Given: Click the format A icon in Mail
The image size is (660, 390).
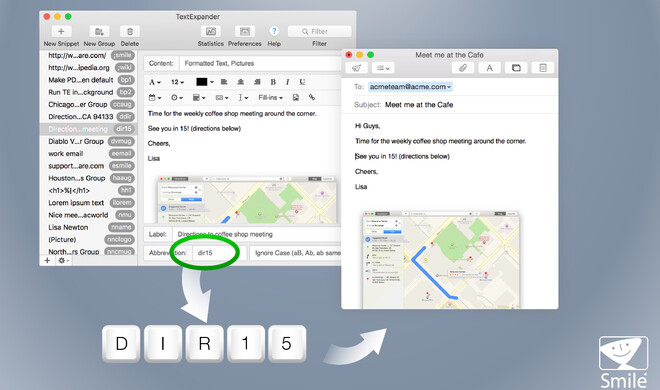Looking at the screenshot, I should pyautogui.click(x=490, y=68).
